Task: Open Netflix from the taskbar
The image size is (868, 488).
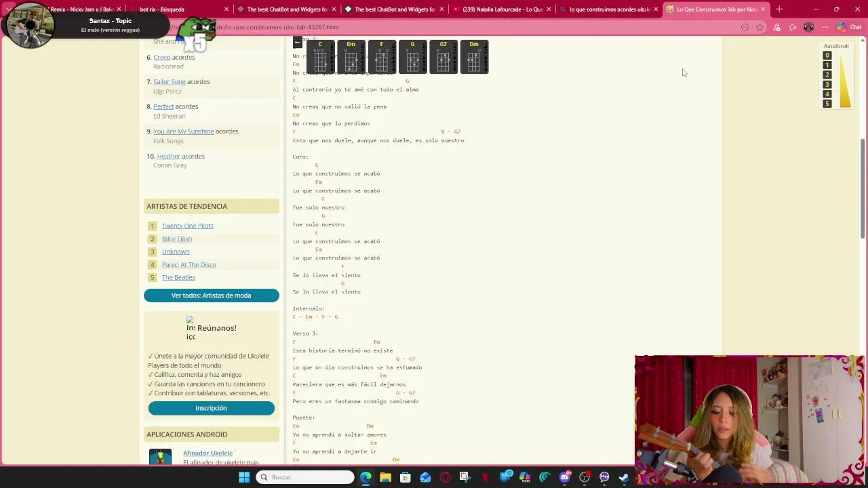Action: point(485,477)
